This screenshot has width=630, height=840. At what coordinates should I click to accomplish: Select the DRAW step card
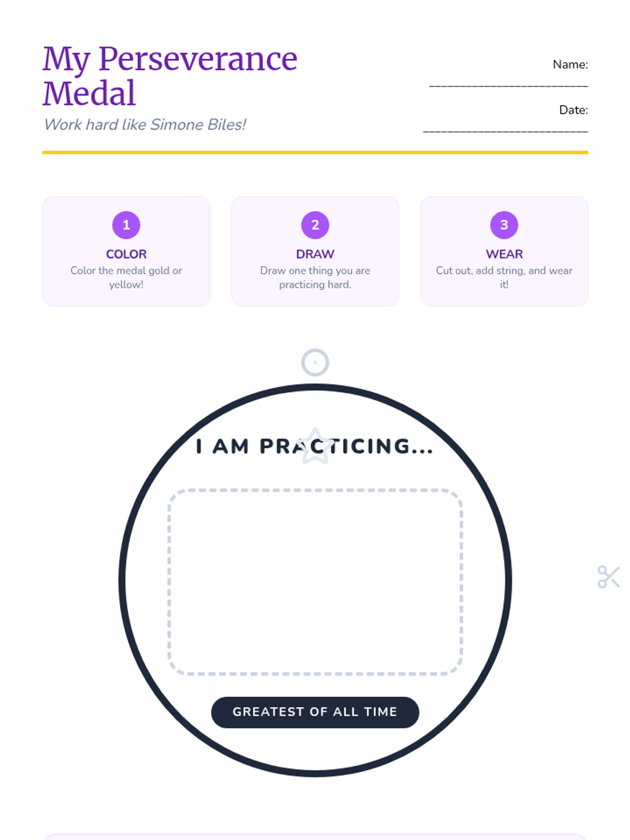(315, 251)
